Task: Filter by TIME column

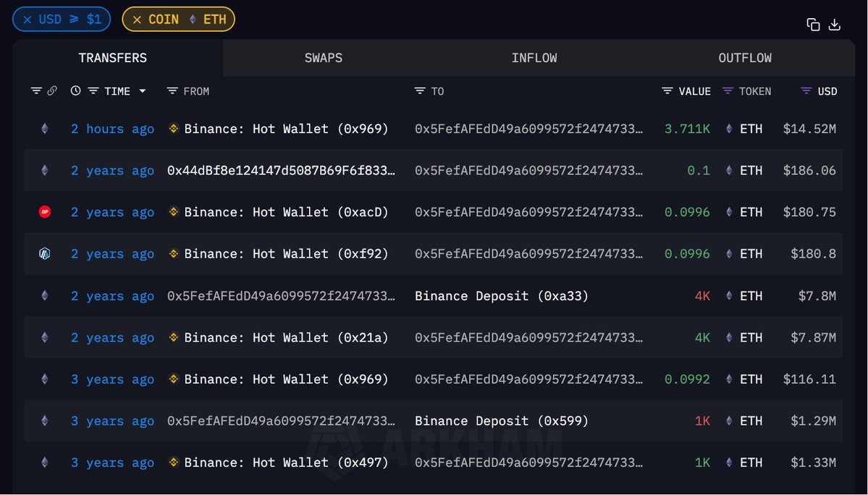Action: 93,90
